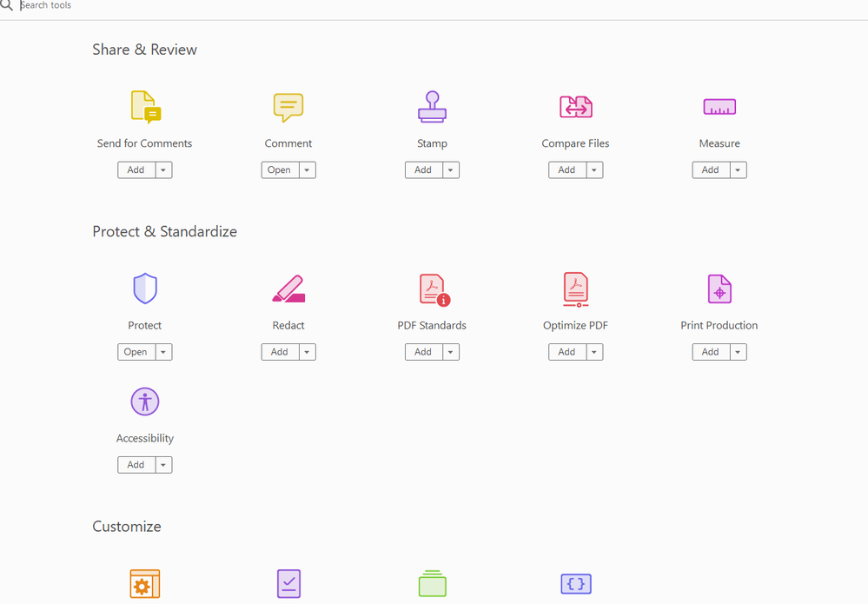The image size is (868, 604).
Task: Add the Accessibility tool
Action: tap(136, 465)
